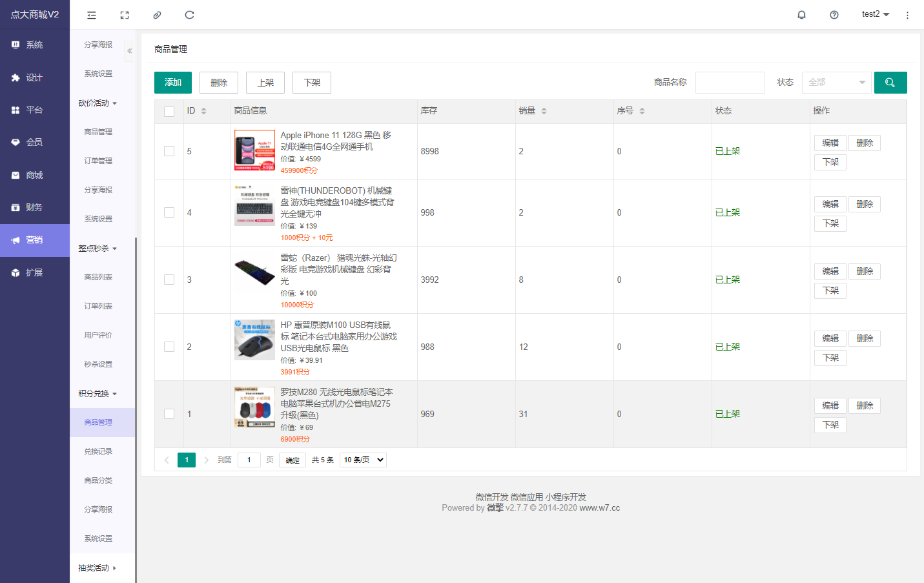Image resolution: width=924 pixels, height=583 pixels.
Task: Go to next page arrow
Action: 206,460
